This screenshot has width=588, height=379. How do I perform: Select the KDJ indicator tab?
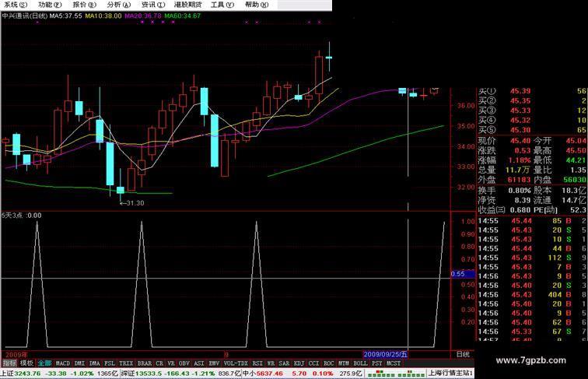299,363
